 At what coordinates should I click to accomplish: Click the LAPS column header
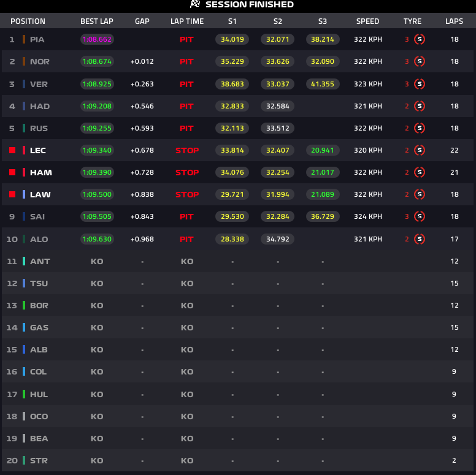pos(454,21)
